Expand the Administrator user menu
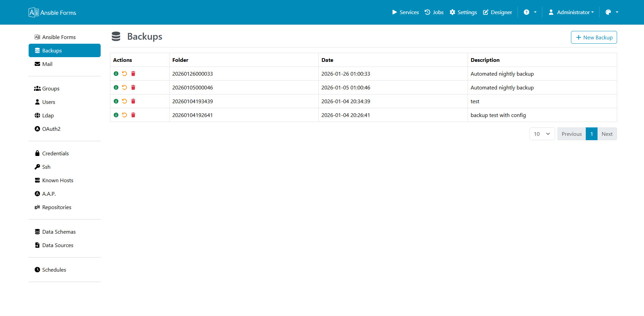Viewport: 644px width, 316px height. pyautogui.click(x=571, y=12)
